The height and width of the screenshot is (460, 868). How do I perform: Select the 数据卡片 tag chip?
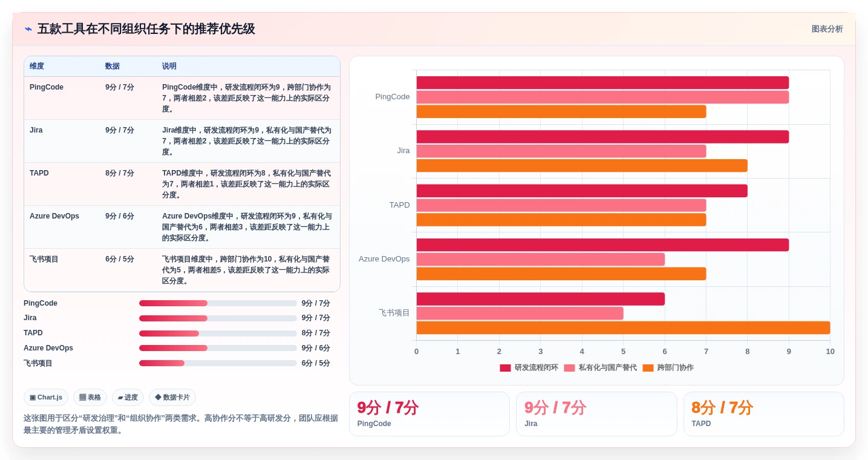click(x=172, y=398)
